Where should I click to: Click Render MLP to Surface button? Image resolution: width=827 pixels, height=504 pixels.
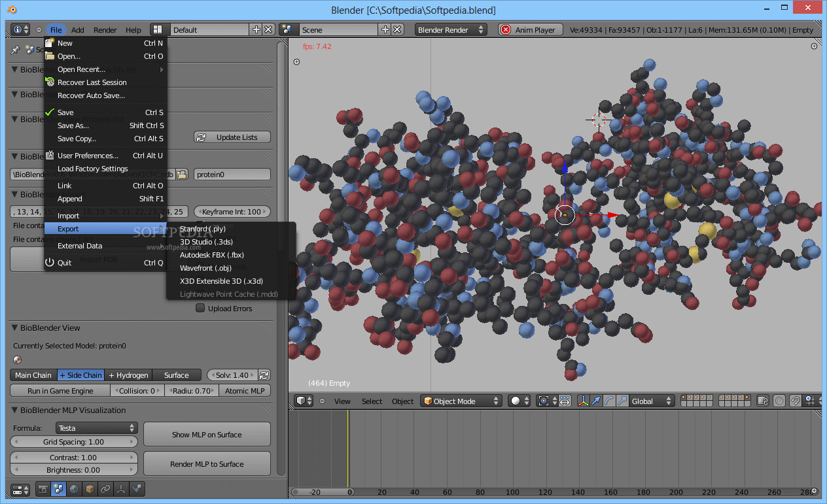click(207, 464)
